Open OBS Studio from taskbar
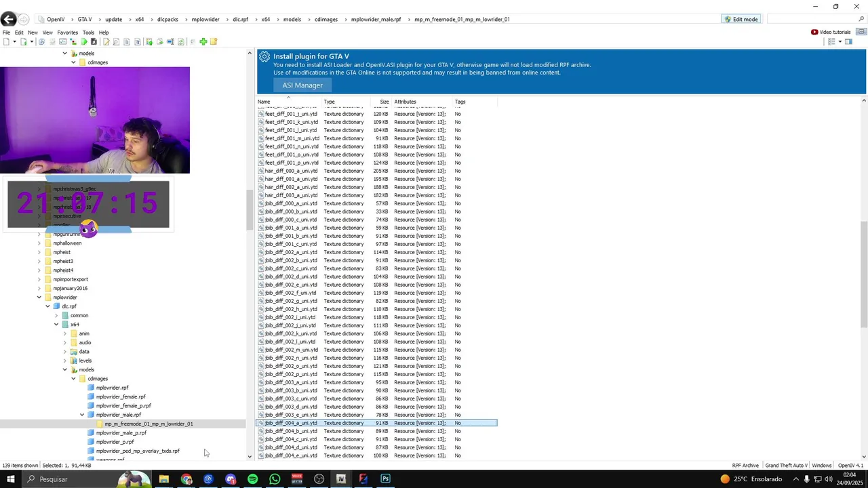Viewport: 868px width, 488px height. click(319, 479)
